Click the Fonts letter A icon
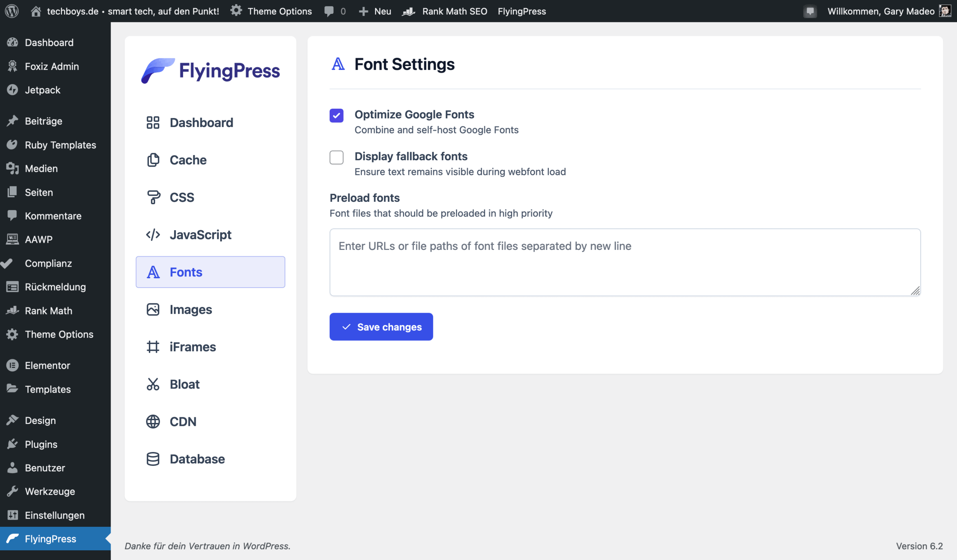Viewport: 957px width, 560px height. tap(153, 272)
